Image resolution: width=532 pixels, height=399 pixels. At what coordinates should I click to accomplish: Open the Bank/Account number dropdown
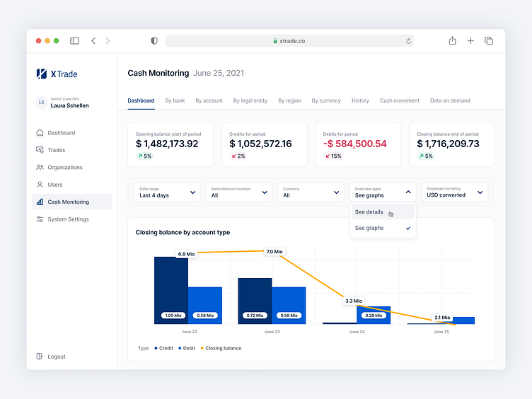tap(240, 192)
